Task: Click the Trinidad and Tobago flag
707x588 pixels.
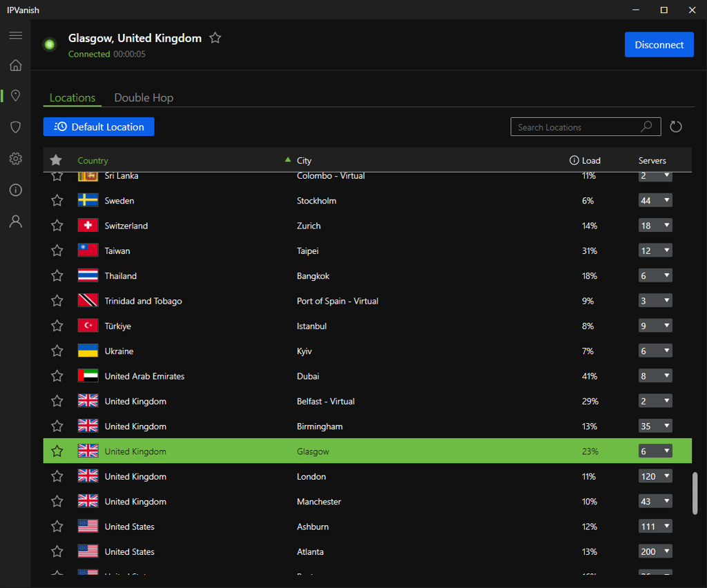Action: pos(88,300)
